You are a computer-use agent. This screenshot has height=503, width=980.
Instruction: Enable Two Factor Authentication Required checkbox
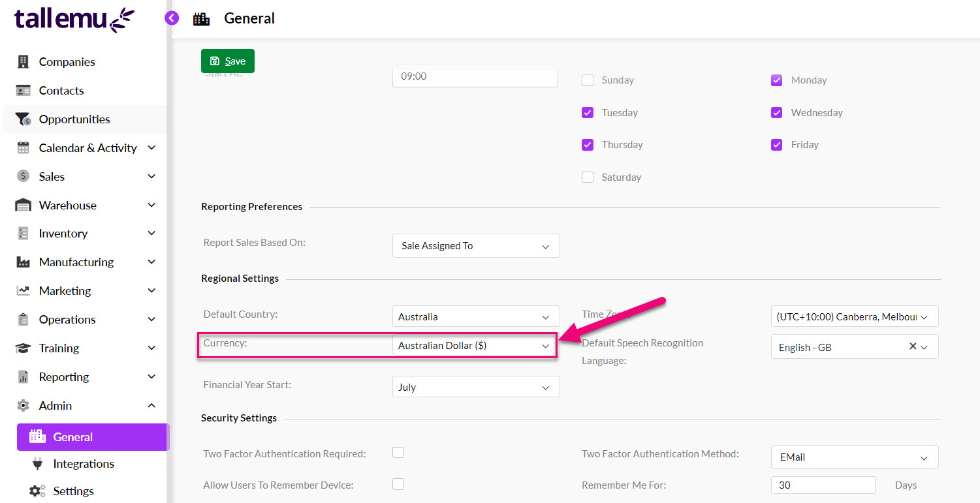tap(398, 452)
